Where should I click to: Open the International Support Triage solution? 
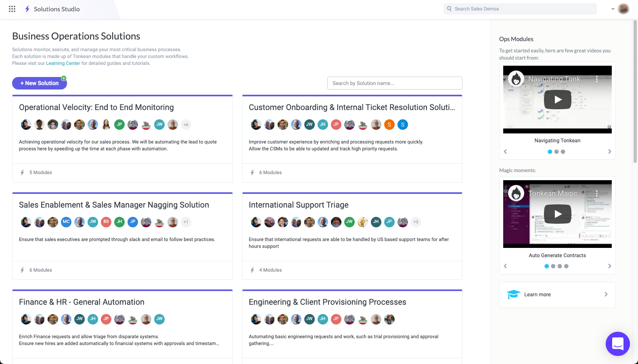pos(298,205)
